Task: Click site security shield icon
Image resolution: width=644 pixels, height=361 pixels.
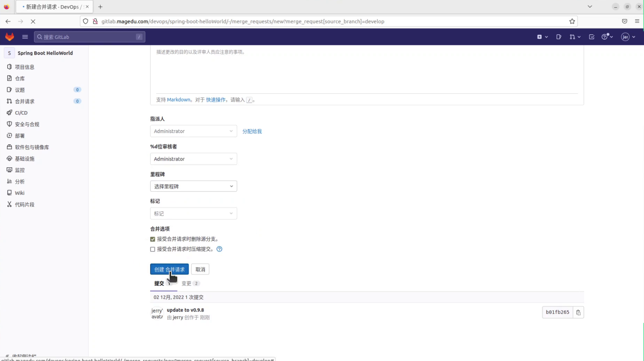Action: 85,21
